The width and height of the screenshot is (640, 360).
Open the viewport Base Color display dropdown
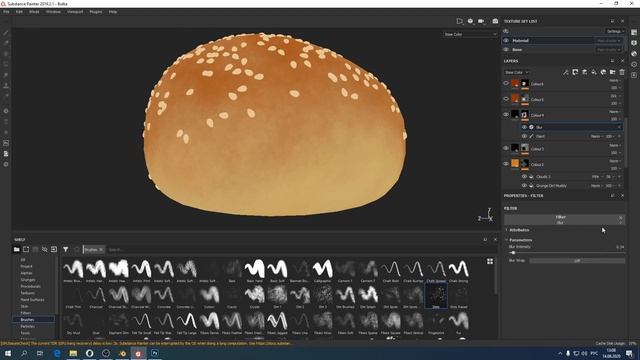coord(470,34)
